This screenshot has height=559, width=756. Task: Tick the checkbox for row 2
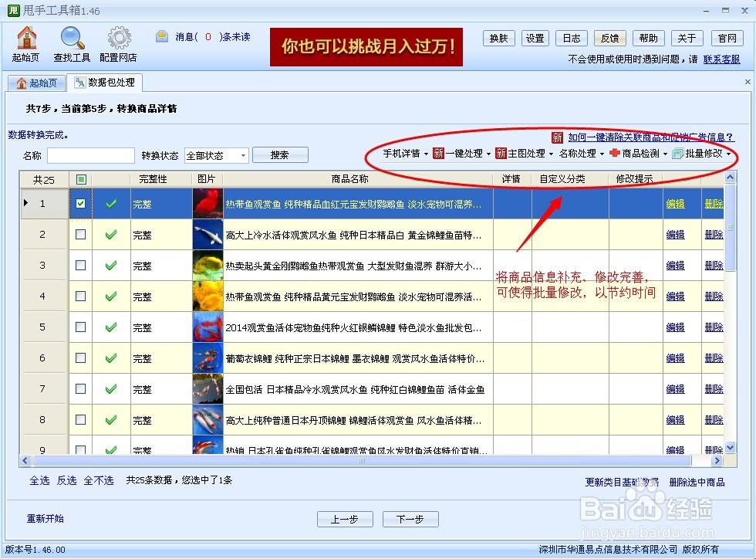tap(80, 235)
